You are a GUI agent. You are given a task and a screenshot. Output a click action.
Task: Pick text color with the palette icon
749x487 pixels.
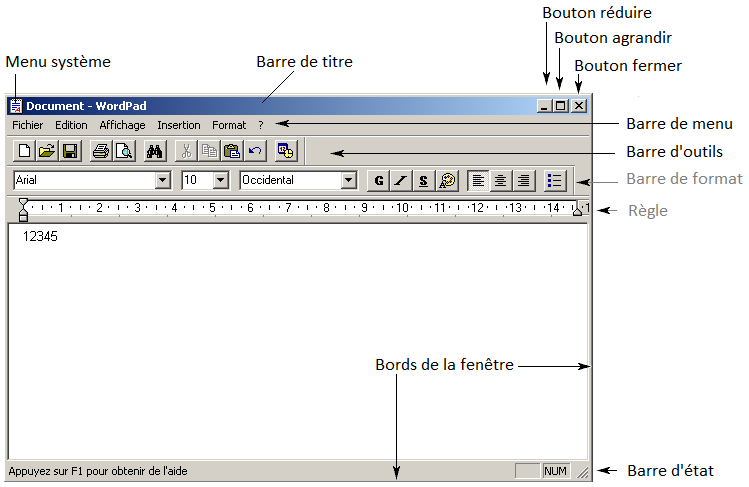(x=447, y=180)
